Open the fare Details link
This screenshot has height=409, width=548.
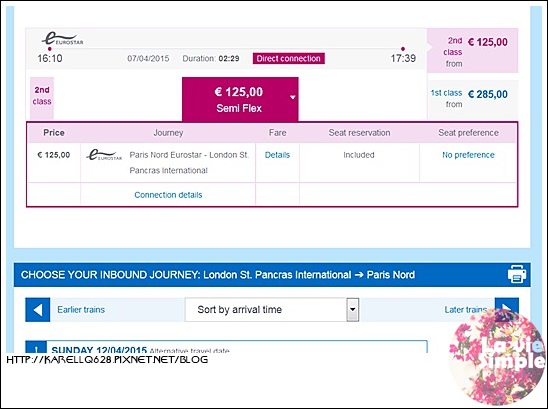(277, 155)
